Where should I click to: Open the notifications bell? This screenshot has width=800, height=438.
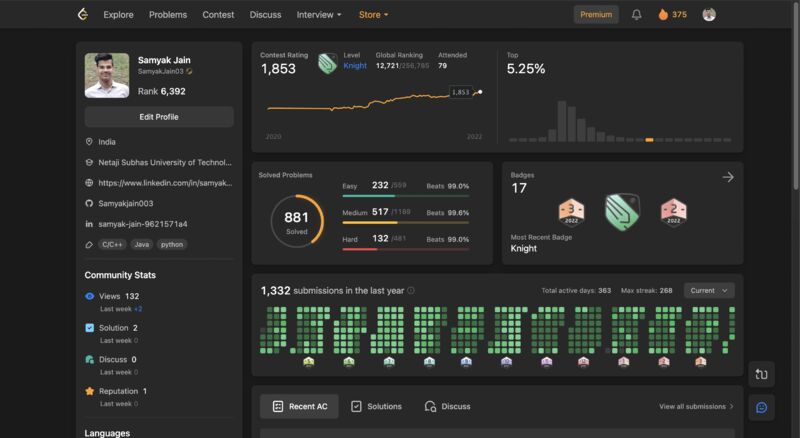pos(636,15)
